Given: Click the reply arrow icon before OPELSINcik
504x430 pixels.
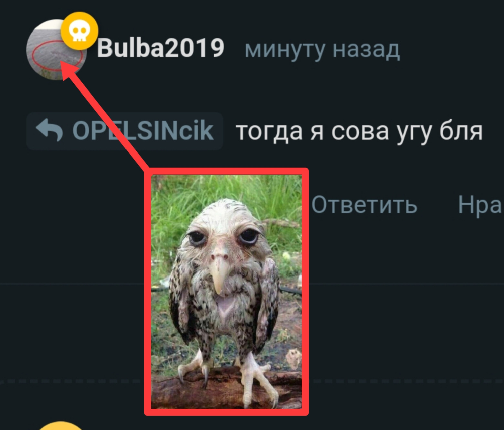Looking at the screenshot, I should coord(49,130).
